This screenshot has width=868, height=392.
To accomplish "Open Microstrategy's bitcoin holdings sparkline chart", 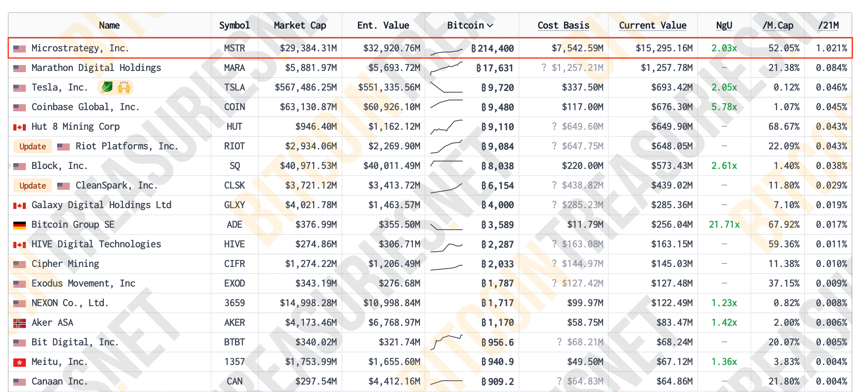I will click(447, 51).
